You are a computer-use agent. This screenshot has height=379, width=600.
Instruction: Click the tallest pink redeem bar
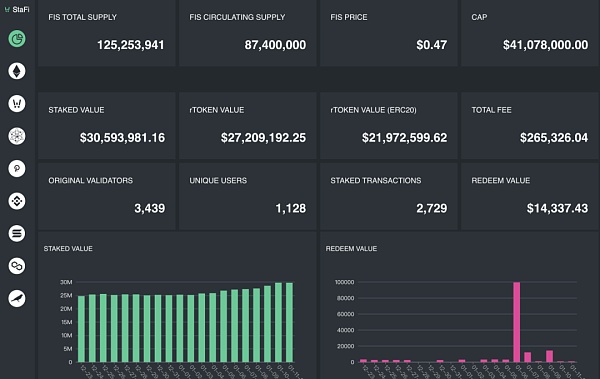[x=517, y=322]
